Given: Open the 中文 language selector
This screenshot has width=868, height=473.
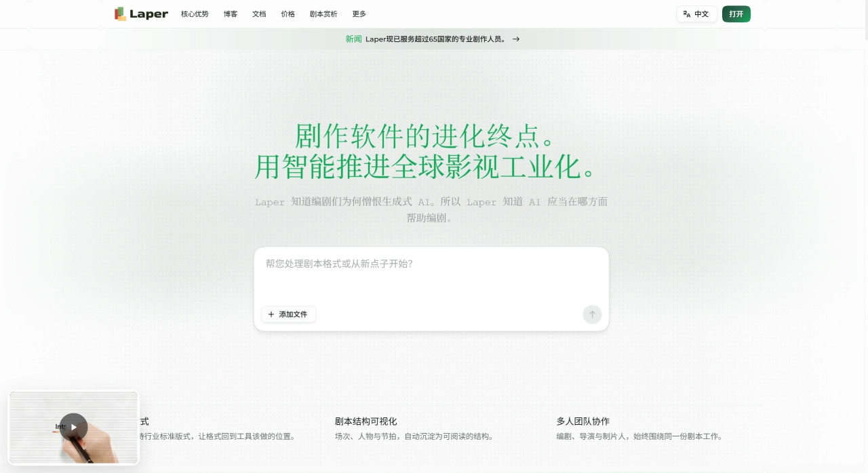Looking at the screenshot, I should (696, 14).
